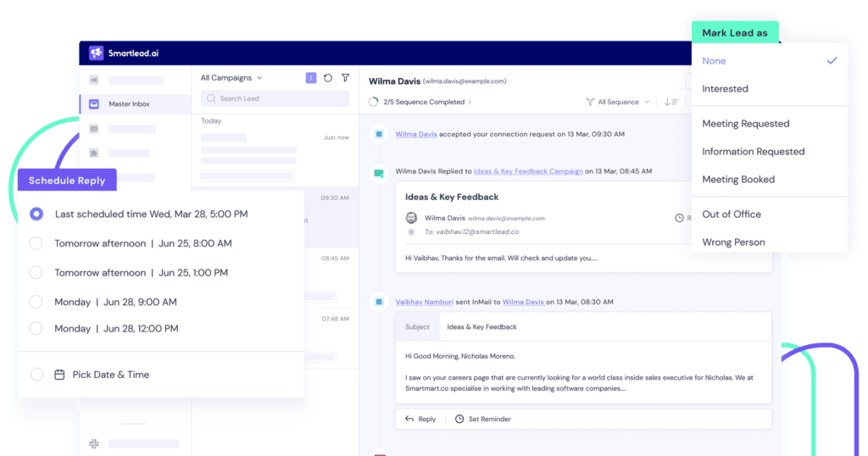Select Tomorrow afternoon Jun 25, 8:00 AM option

pos(36,243)
